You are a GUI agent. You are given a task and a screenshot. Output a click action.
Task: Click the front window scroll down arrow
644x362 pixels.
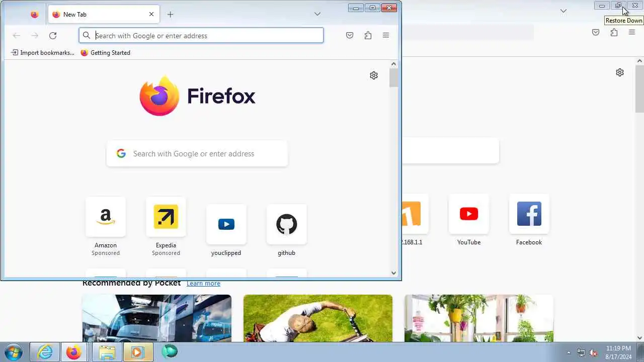click(393, 273)
